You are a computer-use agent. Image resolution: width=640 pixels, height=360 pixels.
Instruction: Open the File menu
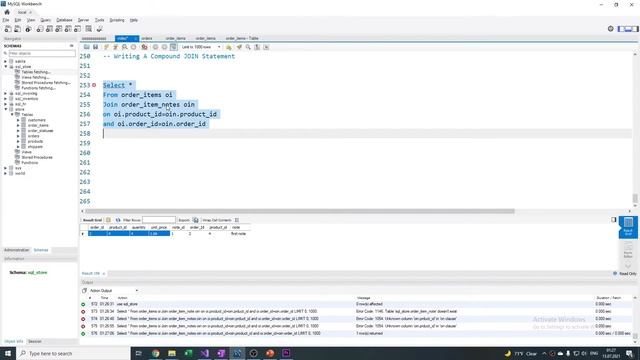click(x=6, y=20)
